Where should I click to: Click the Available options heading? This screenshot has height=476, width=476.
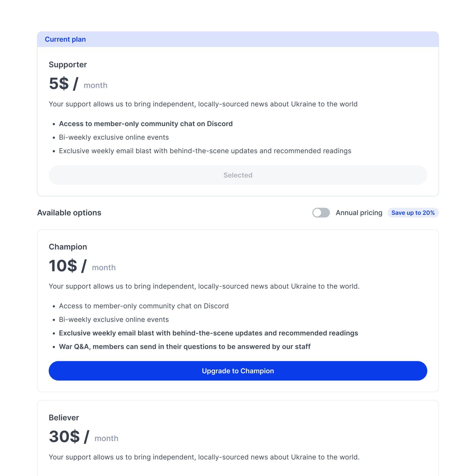[x=69, y=213]
